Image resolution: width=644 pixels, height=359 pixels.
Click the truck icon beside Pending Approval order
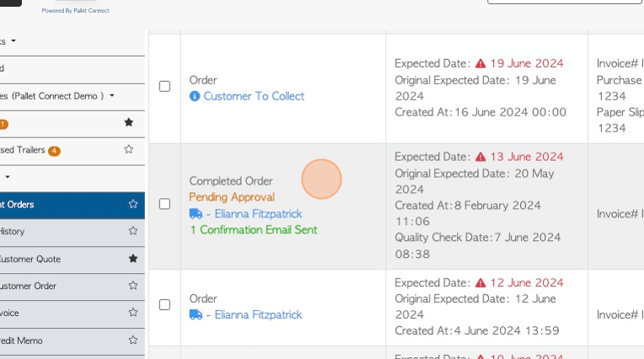click(196, 214)
